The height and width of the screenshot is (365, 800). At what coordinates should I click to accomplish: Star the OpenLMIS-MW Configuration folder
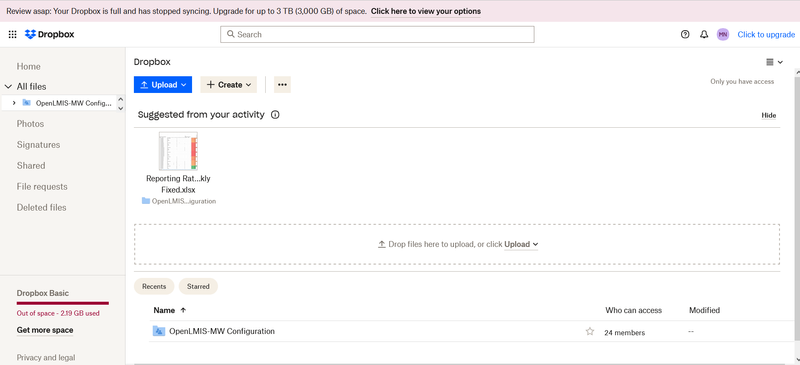click(x=590, y=331)
